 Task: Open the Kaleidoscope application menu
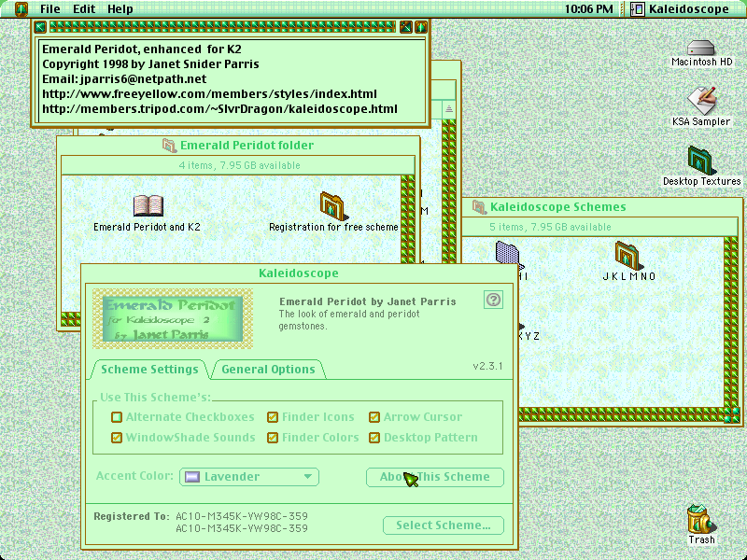coord(680,9)
